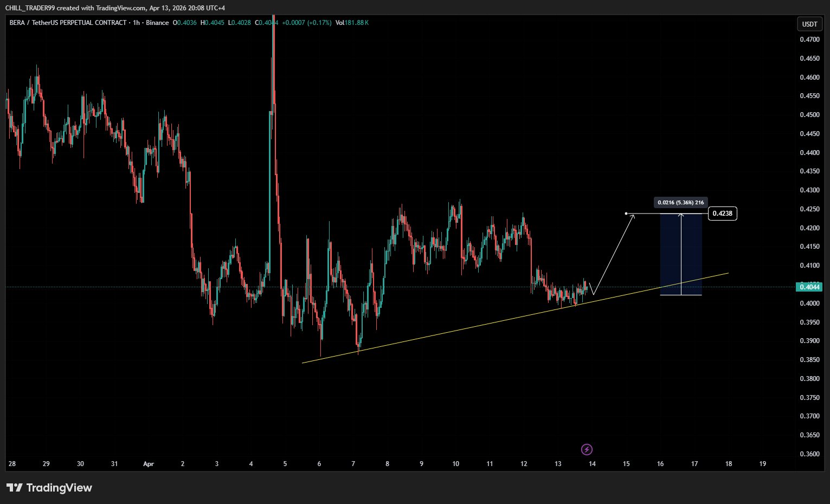
Task: Click the volume readout Vol181.88K
Action: coord(352,23)
